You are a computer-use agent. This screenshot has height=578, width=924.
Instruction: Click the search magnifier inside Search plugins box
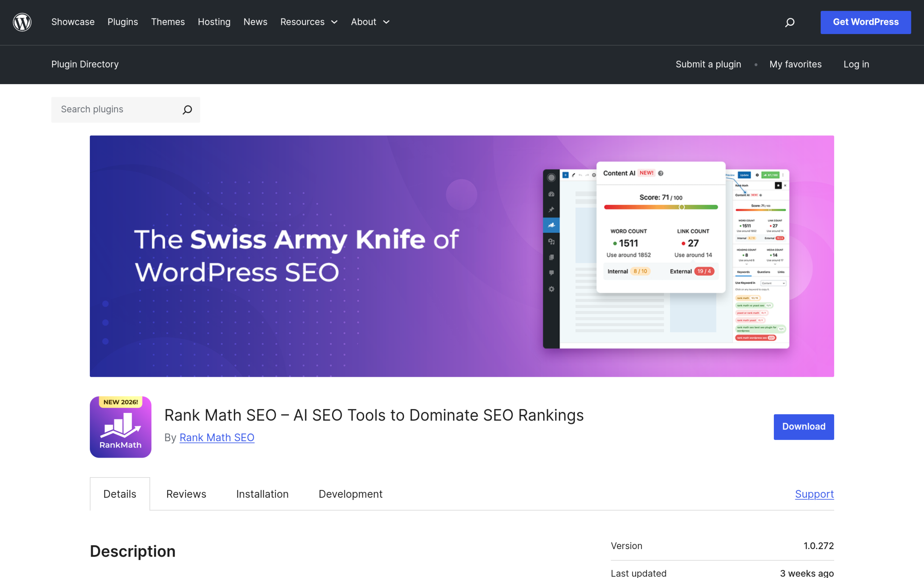point(187,110)
